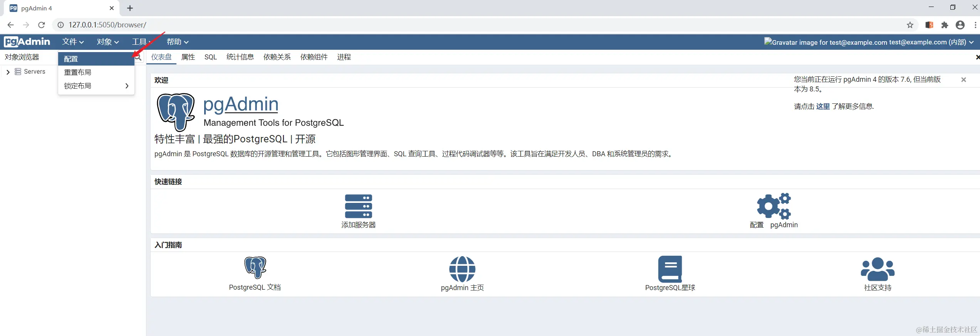This screenshot has height=336, width=980.
Task: Expand the Servers tree node
Action: tap(8, 72)
